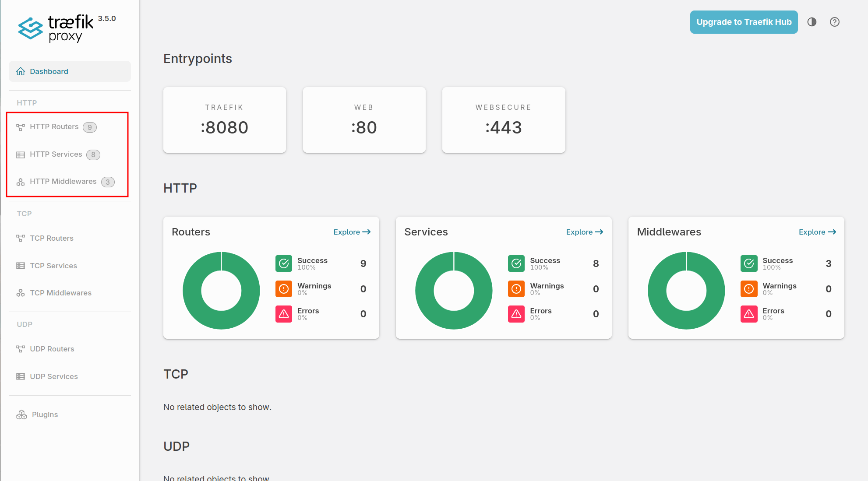Viewport: 868px width, 481px height.
Task: Click the UDP Routers icon
Action: (21, 349)
